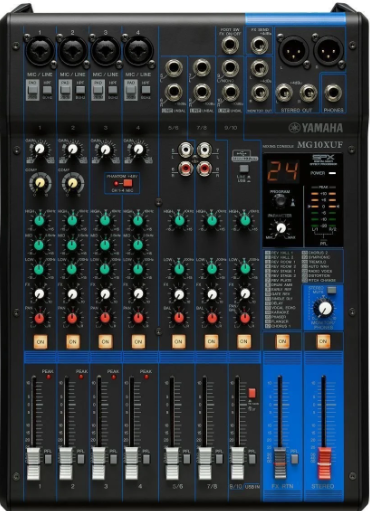Click the left white RCA input jack
Viewport: 370px width, 511px height.
[186, 150]
